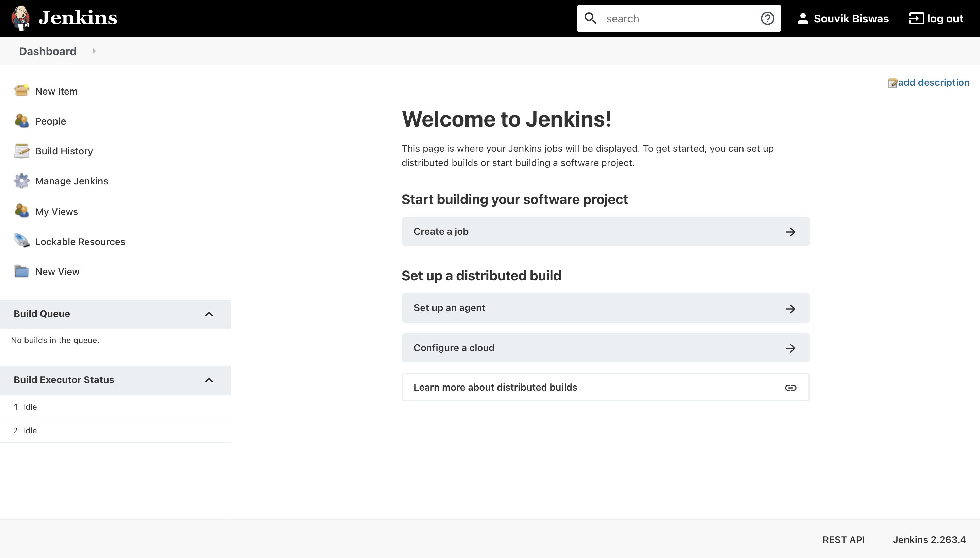Click 'No builds in the queue.' text
The image size is (980, 558).
(55, 340)
